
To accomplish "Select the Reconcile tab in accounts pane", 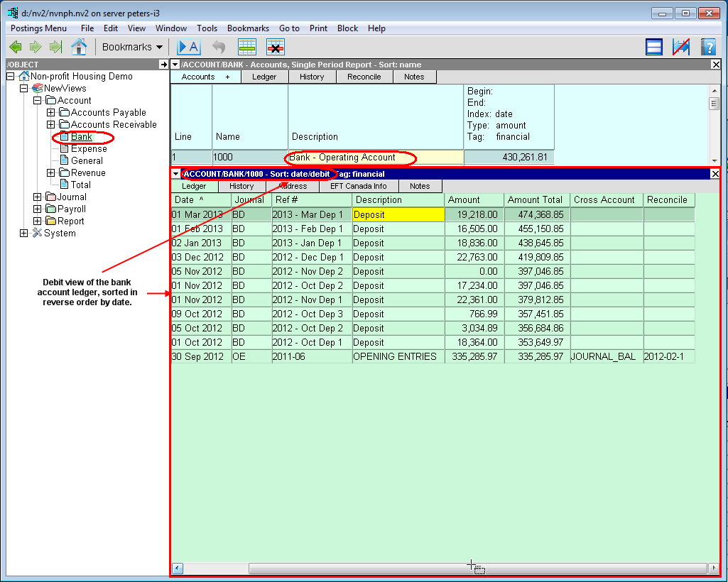I will coord(364,77).
